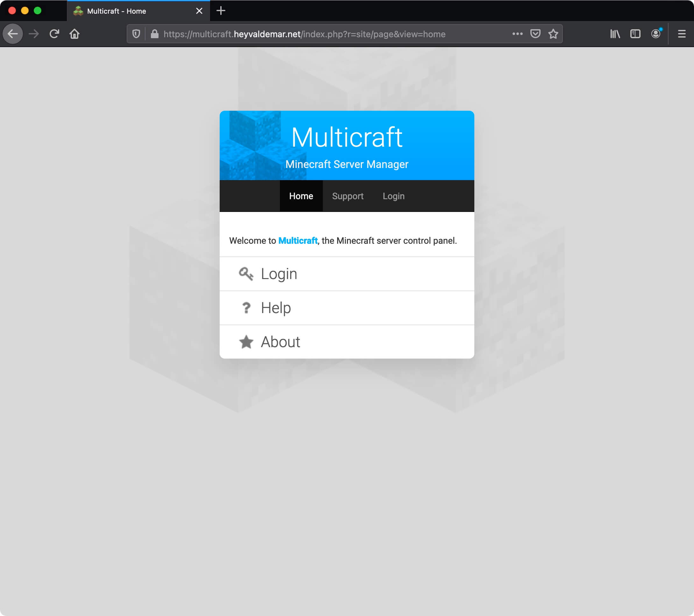Select the Support tab in navigation

point(347,196)
